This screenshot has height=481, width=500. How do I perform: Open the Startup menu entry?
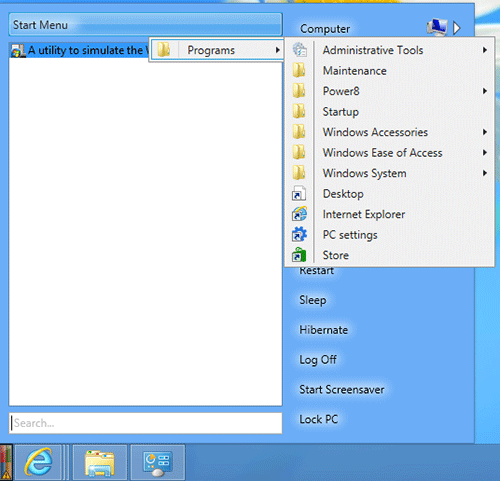point(389,112)
